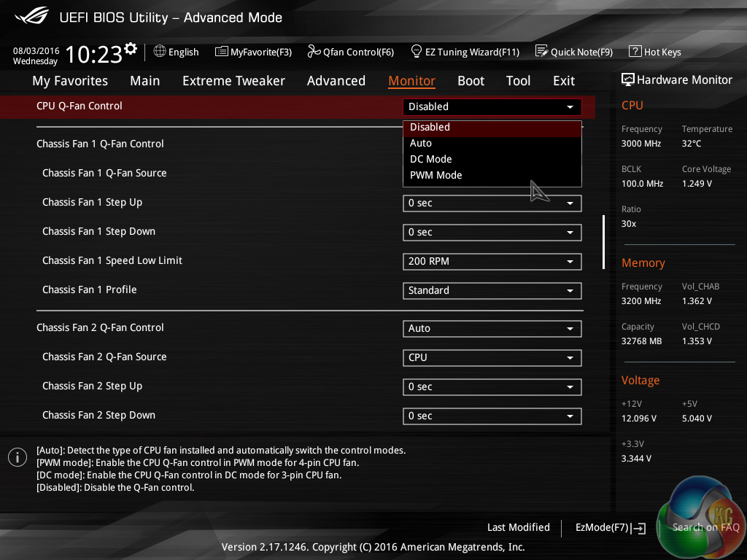
Task: Open the Chassis Fan 2 Step Down dropdown
Action: coord(492,416)
